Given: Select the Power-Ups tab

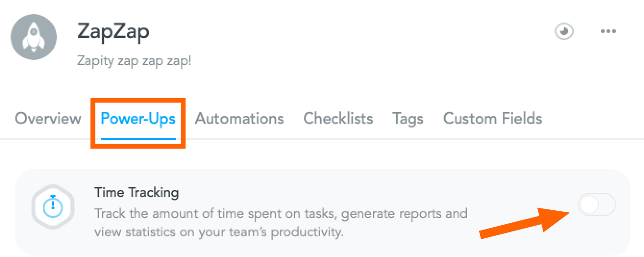Looking at the screenshot, I should pyautogui.click(x=138, y=118).
